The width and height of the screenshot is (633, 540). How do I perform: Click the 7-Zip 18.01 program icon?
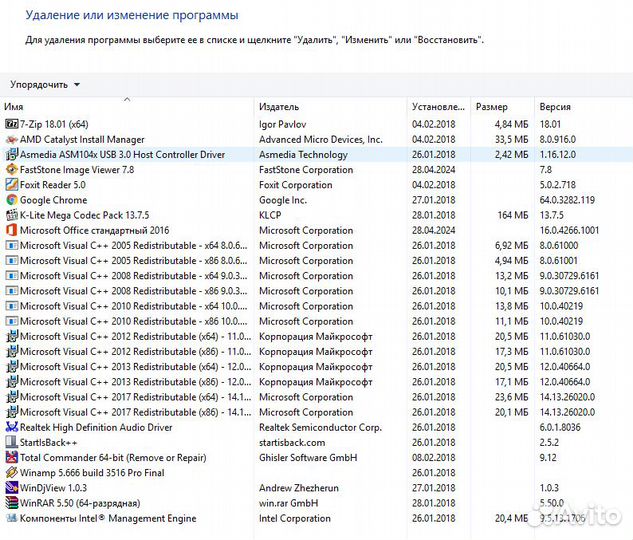tap(11, 124)
